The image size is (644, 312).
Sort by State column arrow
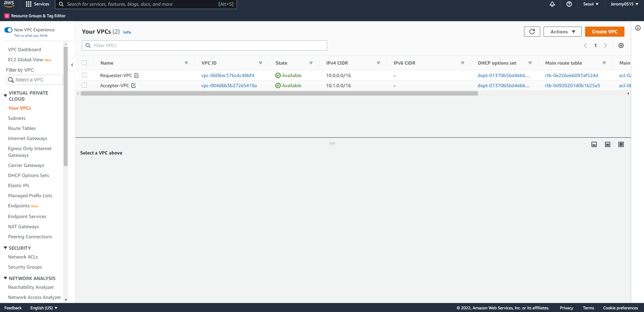pyautogui.click(x=311, y=63)
